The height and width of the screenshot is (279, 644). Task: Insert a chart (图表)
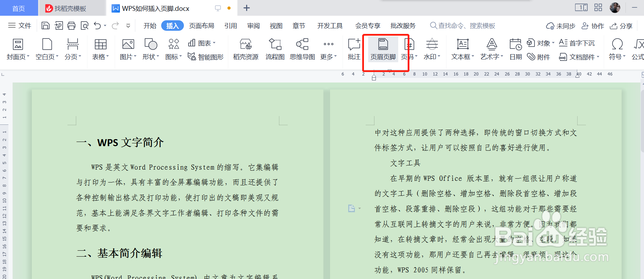click(202, 43)
